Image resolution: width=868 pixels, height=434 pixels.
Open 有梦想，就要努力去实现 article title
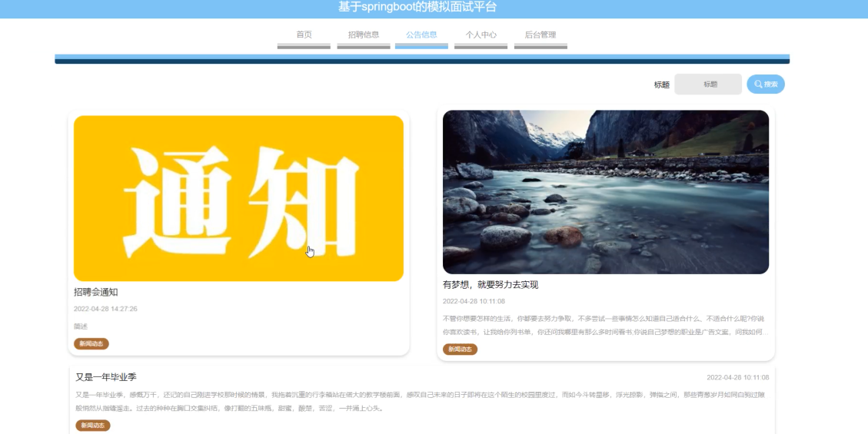tap(491, 285)
